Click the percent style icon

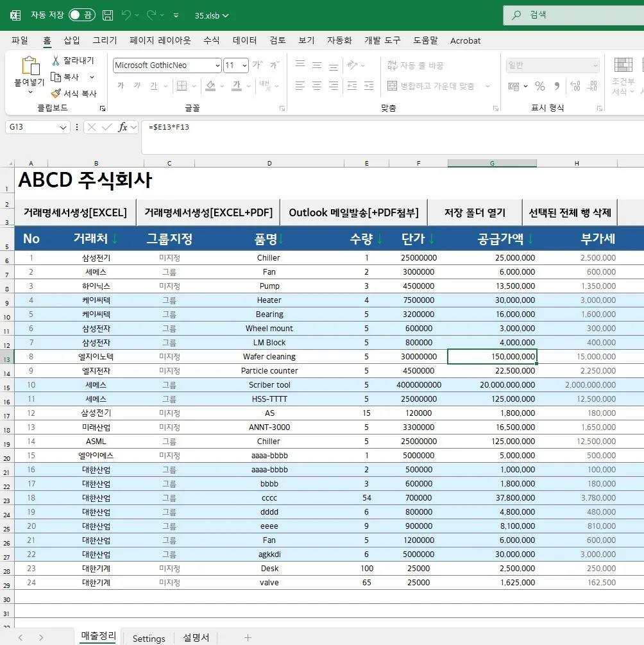540,86
